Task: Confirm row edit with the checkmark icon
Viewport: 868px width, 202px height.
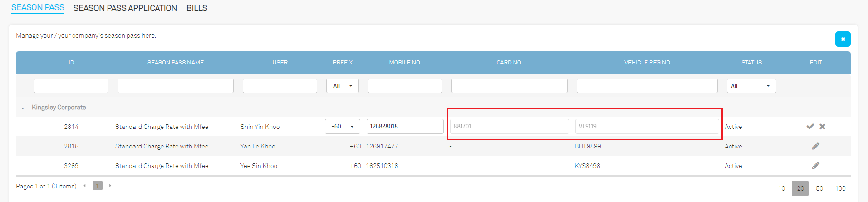Action: 810,127
